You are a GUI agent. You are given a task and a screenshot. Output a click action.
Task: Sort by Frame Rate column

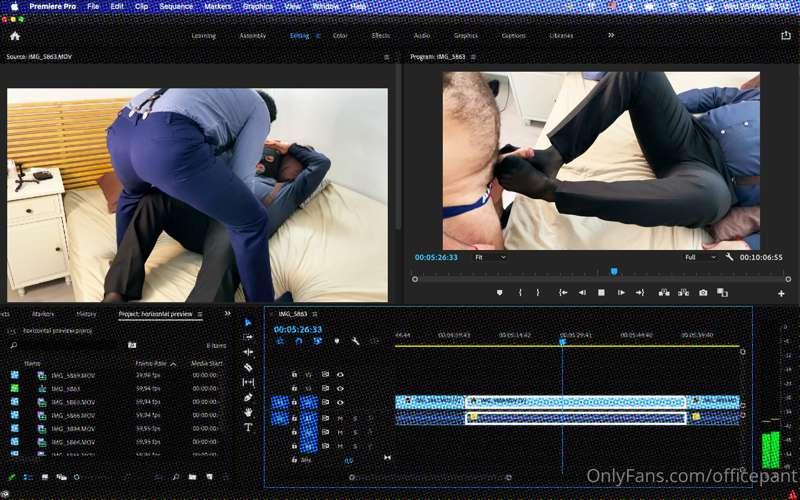(x=151, y=364)
